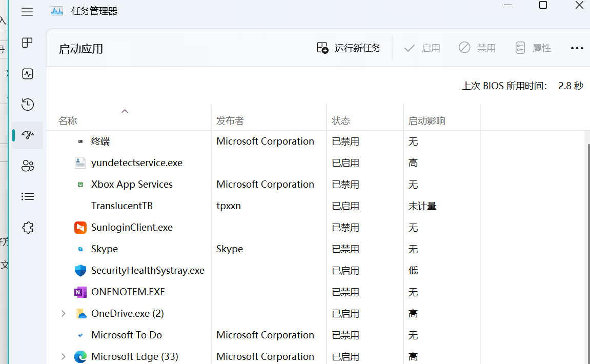Select the SunloginClient.exe row
This screenshot has width=590, height=364.
click(263, 227)
